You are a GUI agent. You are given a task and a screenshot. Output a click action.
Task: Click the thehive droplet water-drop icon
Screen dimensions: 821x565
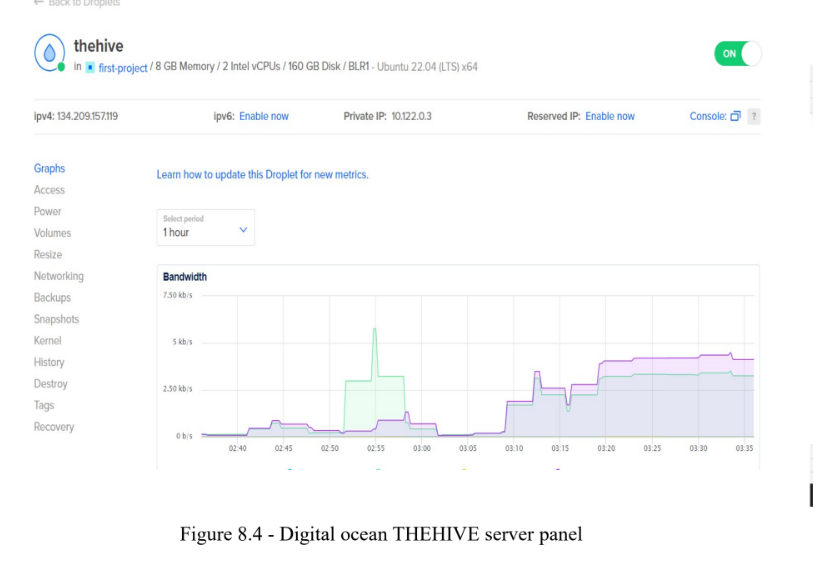(x=49, y=52)
